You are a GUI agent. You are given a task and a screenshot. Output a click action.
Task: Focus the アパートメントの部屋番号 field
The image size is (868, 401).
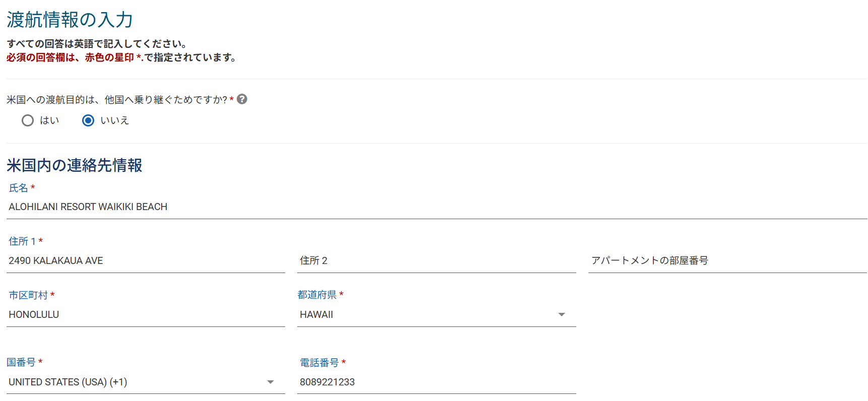727,261
